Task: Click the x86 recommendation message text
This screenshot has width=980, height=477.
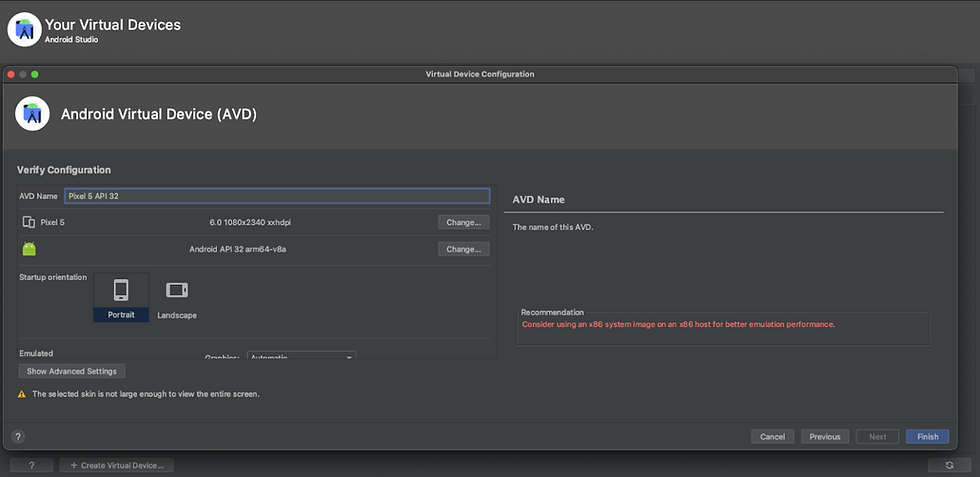Action: 679,324
